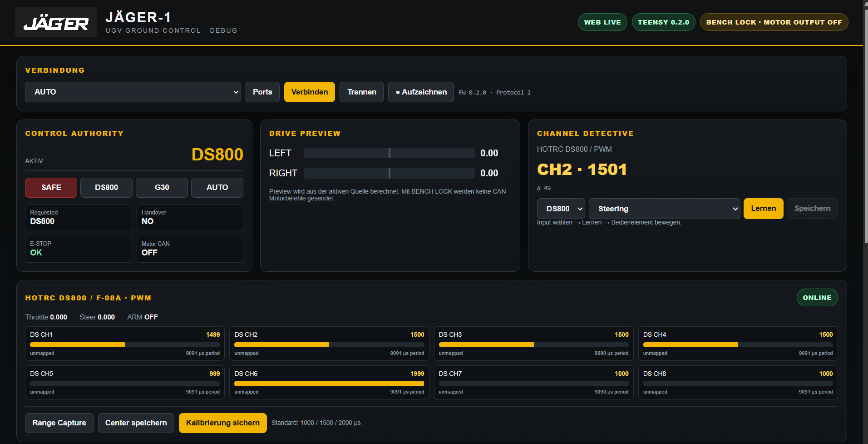Click the JÄGER logo
The image size is (868, 444).
click(x=56, y=22)
